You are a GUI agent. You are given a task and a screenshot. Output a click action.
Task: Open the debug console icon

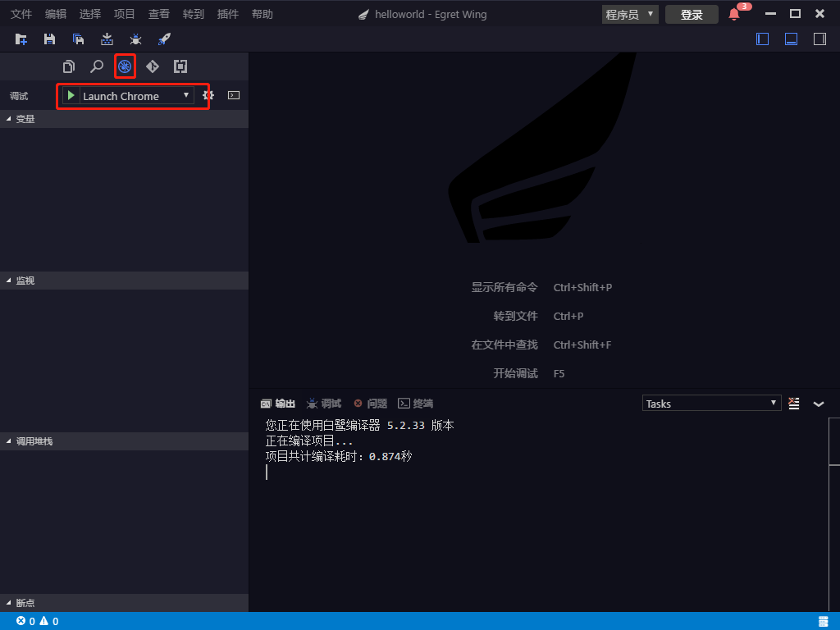click(x=234, y=95)
